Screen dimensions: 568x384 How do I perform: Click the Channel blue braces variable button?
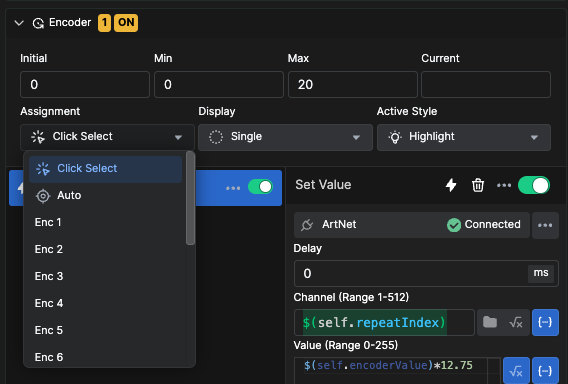click(545, 322)
